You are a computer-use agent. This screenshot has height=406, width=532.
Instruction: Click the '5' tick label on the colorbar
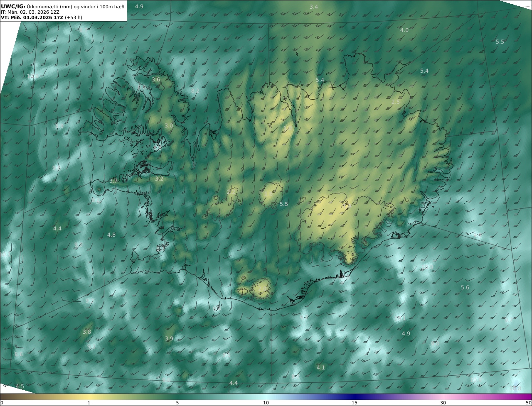click(x=177, y=403)
